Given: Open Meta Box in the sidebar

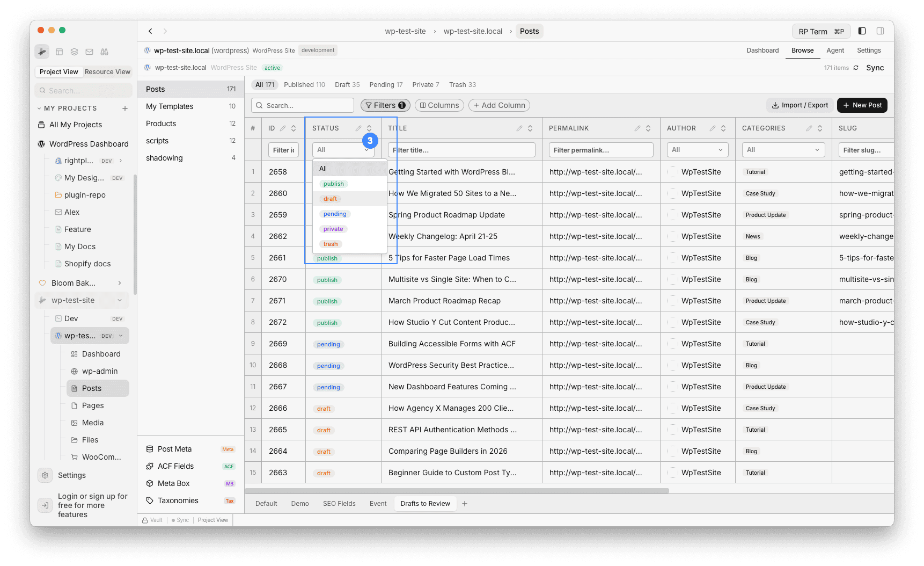Looking at the screenshot, I should coord(190,483).
